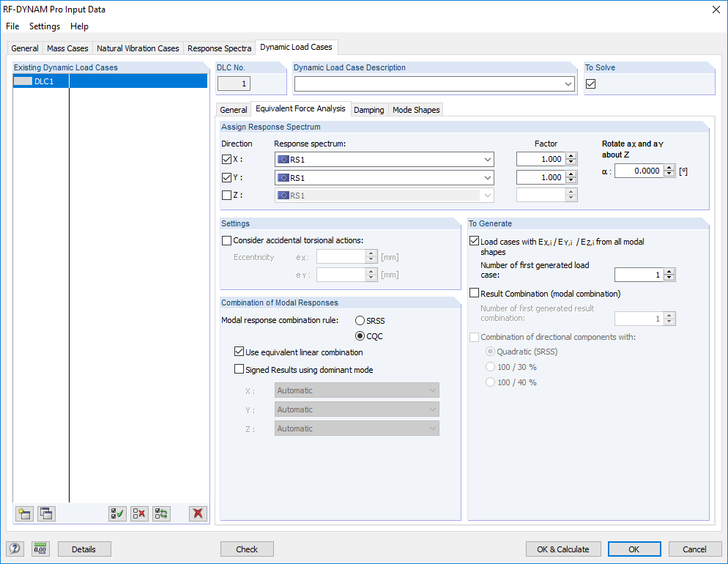The height and width of the screenshot is (564, 728).
Task: Open the help dialog via question mark icon
Action: [x=15, y=549]
